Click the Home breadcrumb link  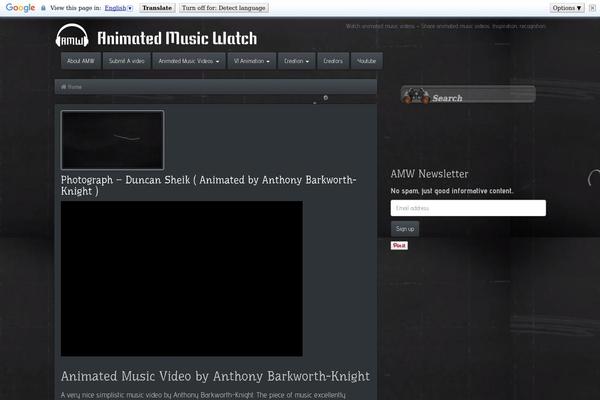[x=75, y=87]
